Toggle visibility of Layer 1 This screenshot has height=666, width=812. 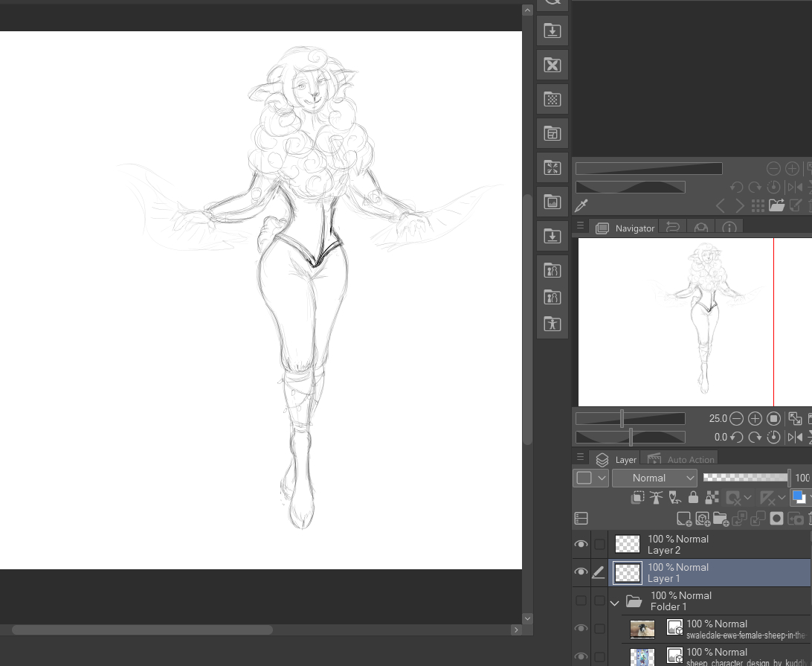[x=581, y=572]
